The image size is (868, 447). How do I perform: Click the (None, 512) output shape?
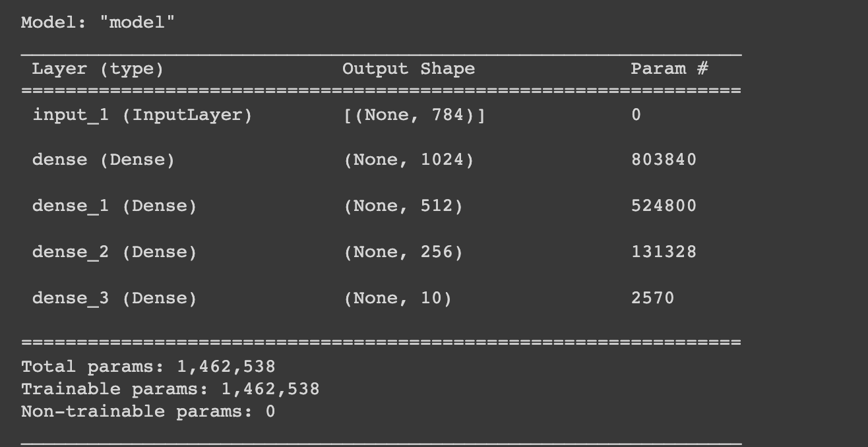pos(403,206)
